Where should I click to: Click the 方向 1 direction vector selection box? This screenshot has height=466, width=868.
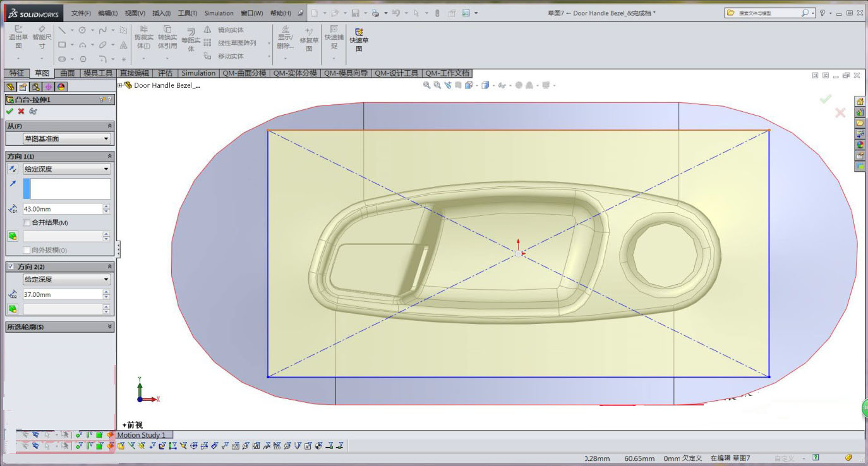67,189
